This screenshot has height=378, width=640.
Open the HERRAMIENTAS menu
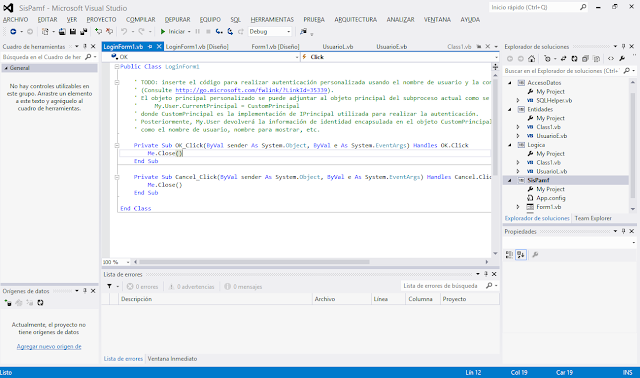tap(272, 20)
